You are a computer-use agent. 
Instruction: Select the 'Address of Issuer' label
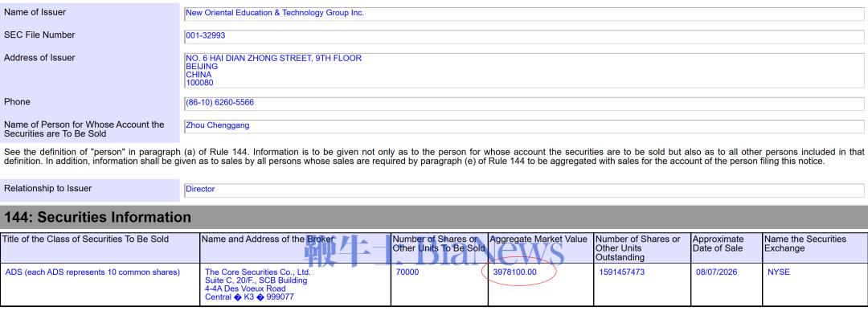point(39,58)
